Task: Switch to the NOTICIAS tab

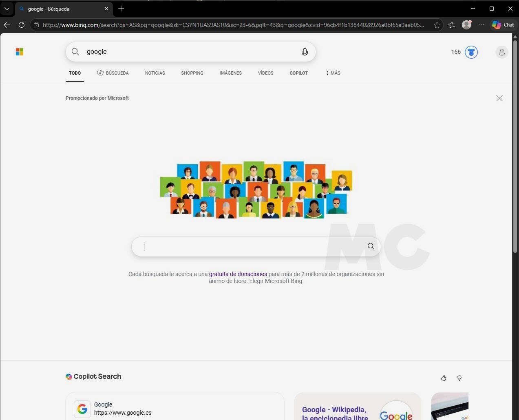Action: 155,73
